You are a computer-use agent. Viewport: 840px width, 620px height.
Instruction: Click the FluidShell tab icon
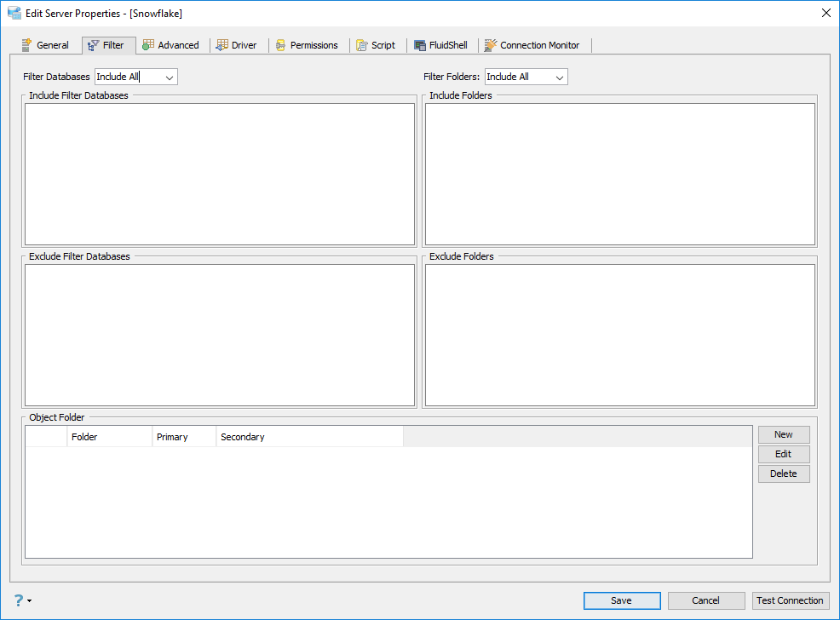(x=420, y=45)
